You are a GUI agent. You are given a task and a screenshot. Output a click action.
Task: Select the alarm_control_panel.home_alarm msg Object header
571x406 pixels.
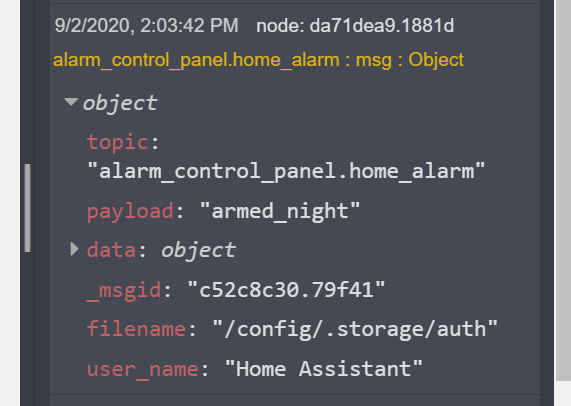pos(258,60)
